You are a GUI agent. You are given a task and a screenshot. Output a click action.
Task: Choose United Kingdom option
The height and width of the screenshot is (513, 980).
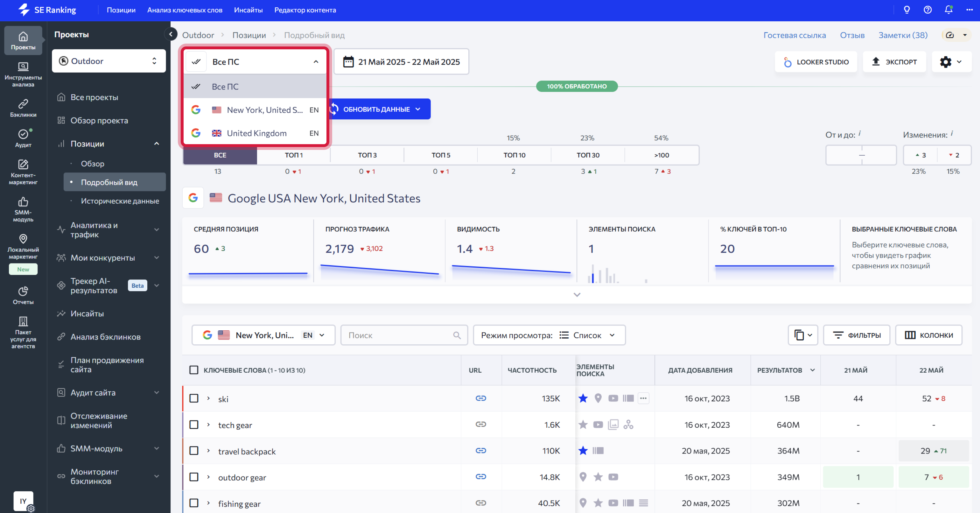click(x=255, y=133)
